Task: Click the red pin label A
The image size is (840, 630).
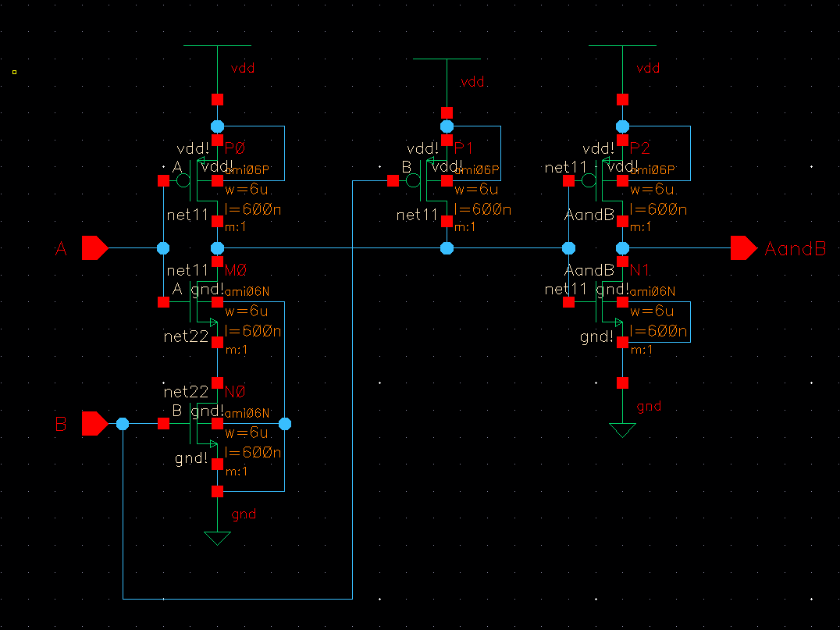Action: click(61, 248)
